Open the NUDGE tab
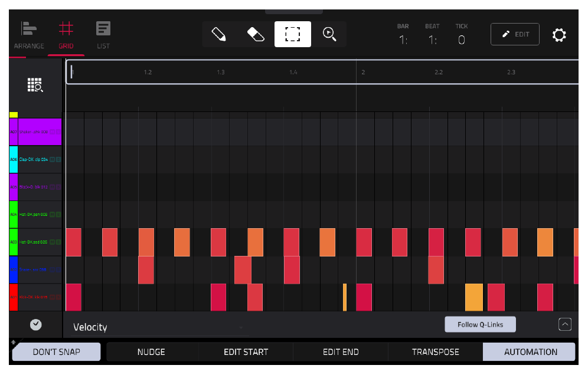The height and width of the screenshot is (375, 588). pos(151,352)
